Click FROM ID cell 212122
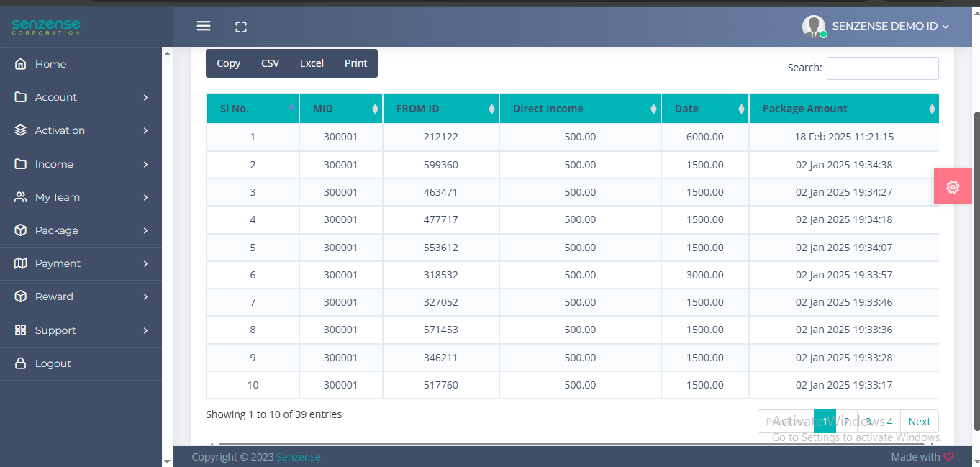Screen dimensions: 980x467 tap(441, 137)
